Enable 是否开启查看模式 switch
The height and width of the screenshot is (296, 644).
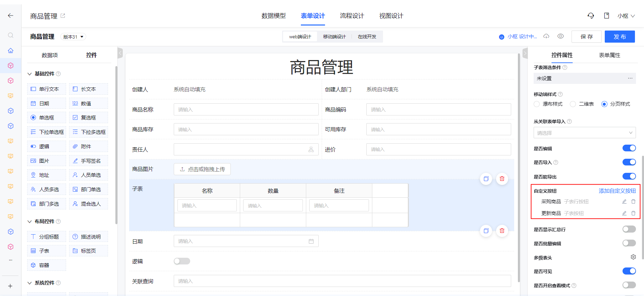629,285
